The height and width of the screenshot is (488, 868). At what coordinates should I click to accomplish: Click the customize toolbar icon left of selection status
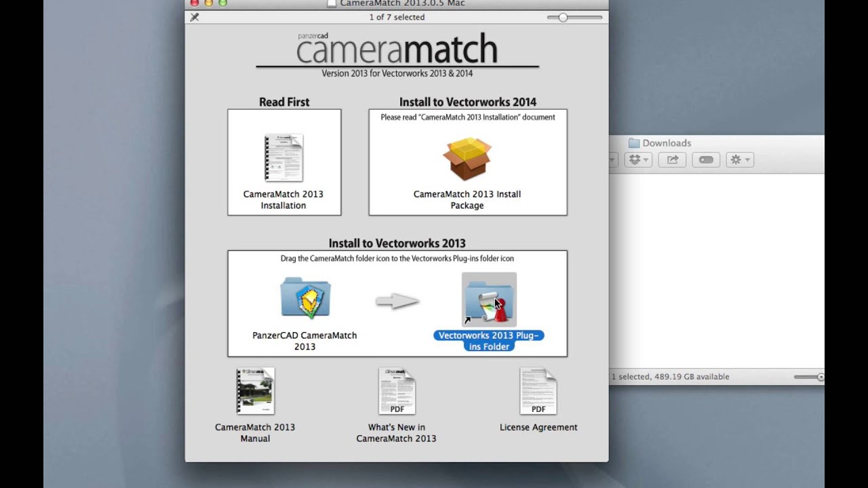click(x=195, y=17)
